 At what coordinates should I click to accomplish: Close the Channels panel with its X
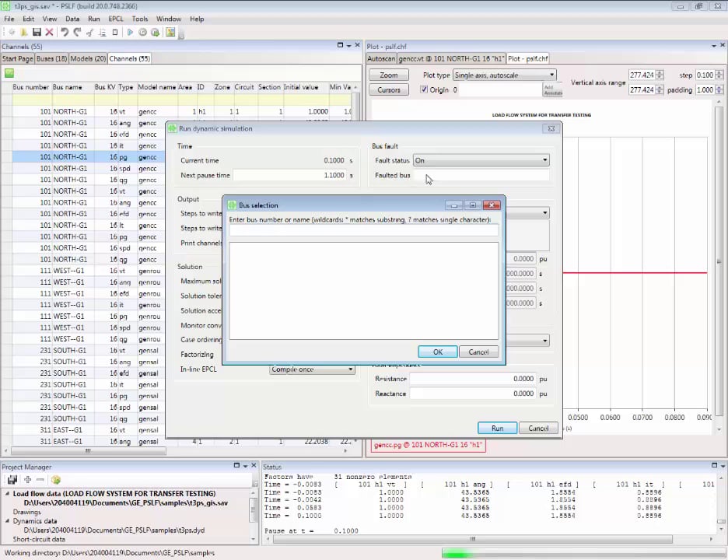[357, 45]
